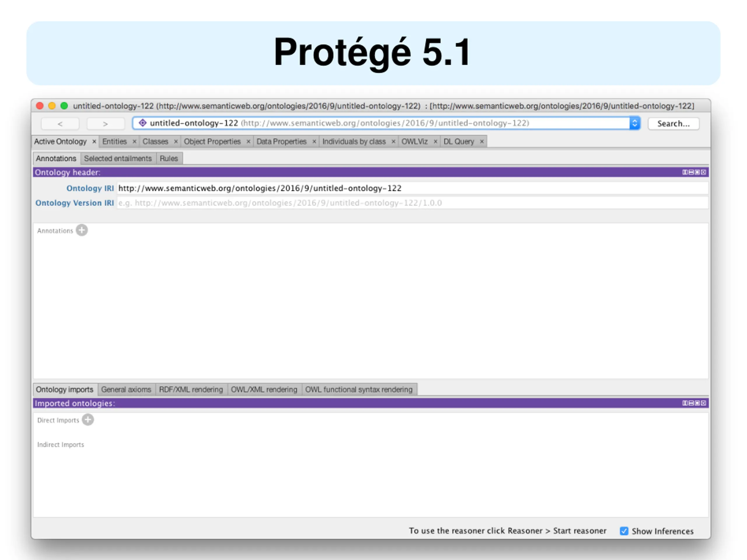Screen dimensions: 747x560
Task: Open the General axioms tab
Action: (x=126, y=390)
